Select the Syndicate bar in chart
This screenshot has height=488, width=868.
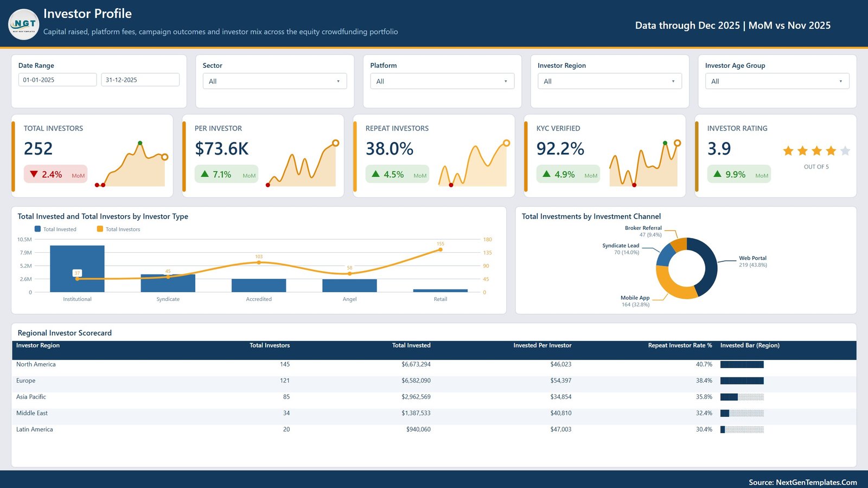coord(168,284)
